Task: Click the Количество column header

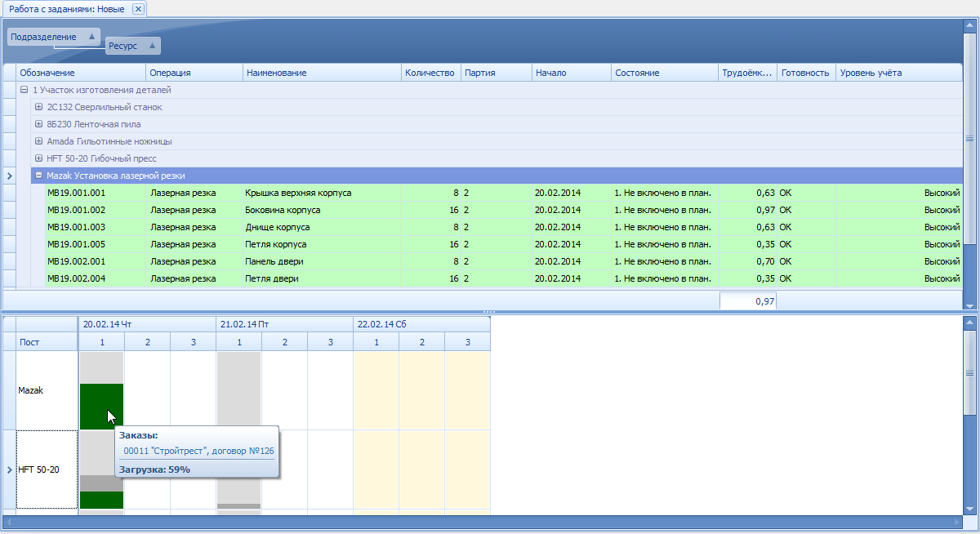Action: tap(430, 73)
